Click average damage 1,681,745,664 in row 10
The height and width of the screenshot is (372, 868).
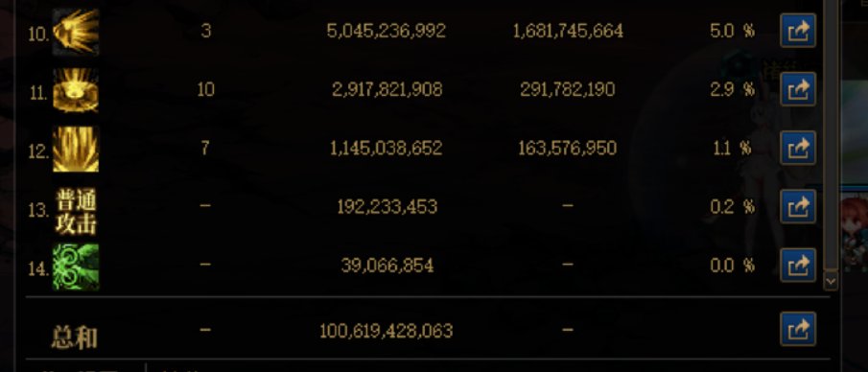point(568,31)
